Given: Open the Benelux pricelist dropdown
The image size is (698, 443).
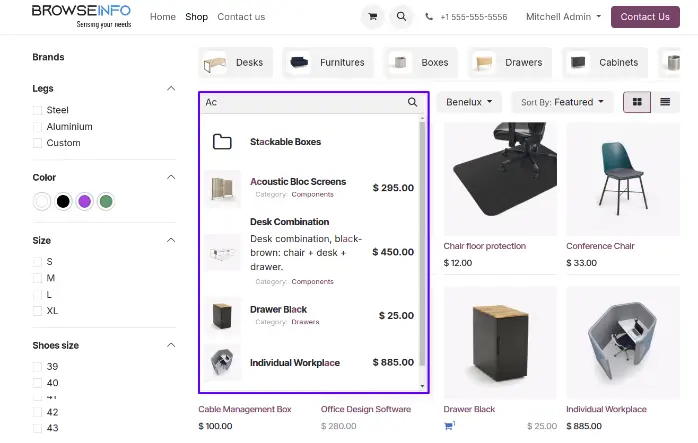Looking at the screenshot, I should click(x=469, y=102).
